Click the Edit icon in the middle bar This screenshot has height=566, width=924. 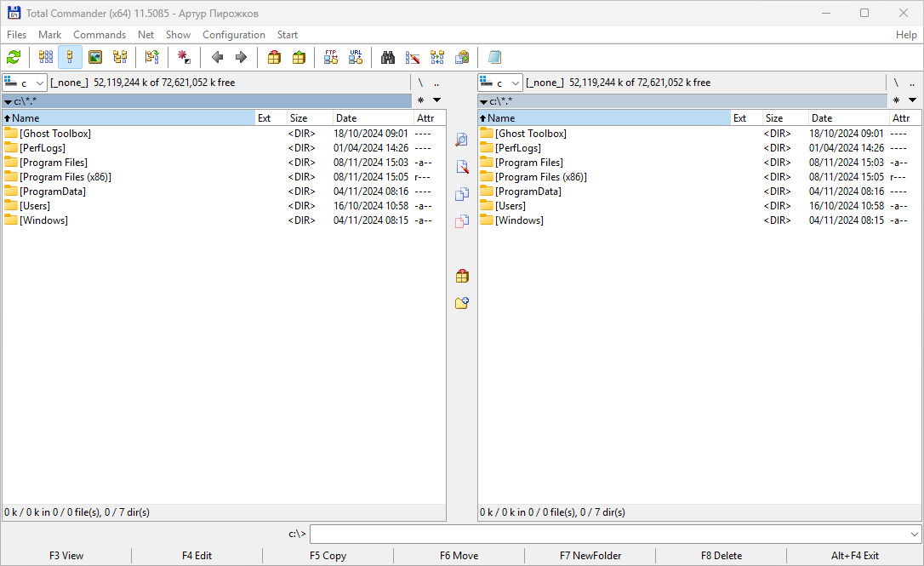462,167
